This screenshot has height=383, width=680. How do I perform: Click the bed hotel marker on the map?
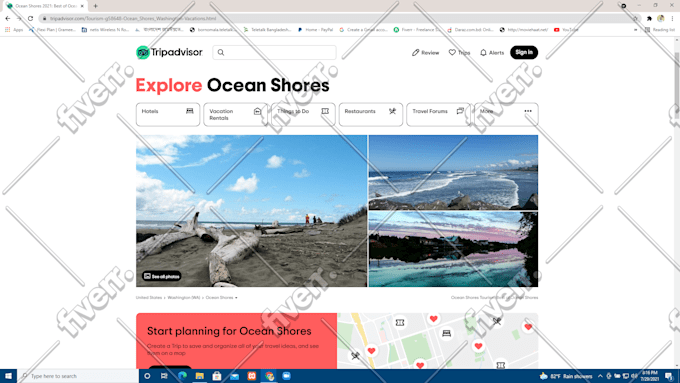446,333
